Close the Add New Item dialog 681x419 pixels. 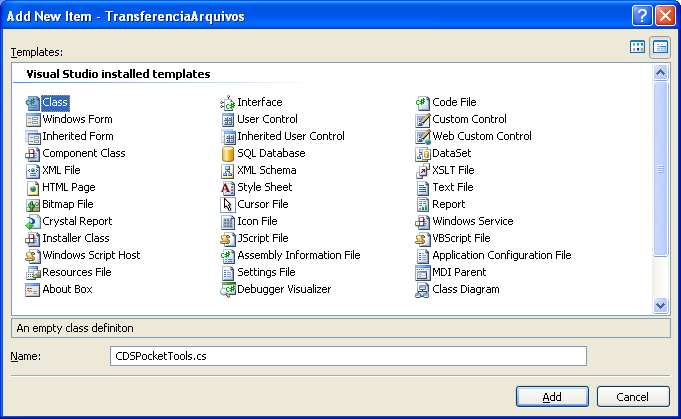665,16
